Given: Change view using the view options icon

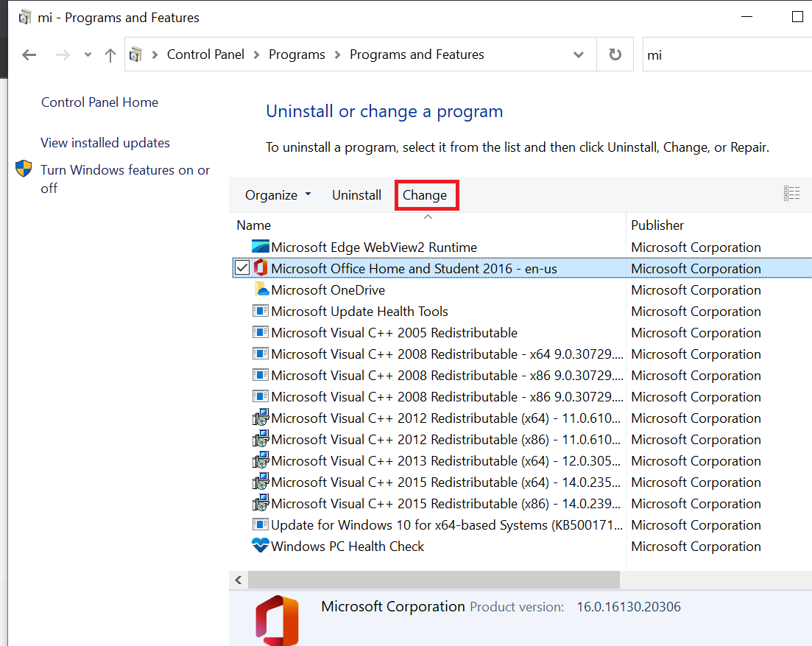Looking at the screenshot, I should [x=792, y=193].
